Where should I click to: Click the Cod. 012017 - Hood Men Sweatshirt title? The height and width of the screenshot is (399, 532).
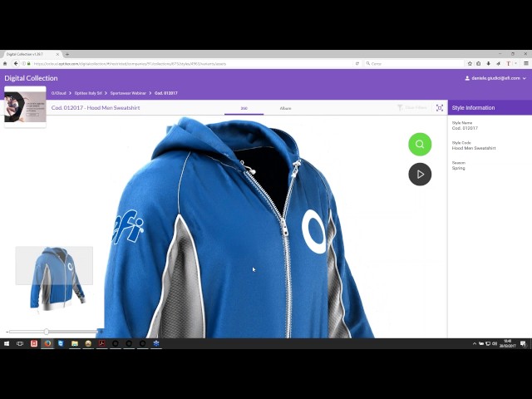click(96, 107)
